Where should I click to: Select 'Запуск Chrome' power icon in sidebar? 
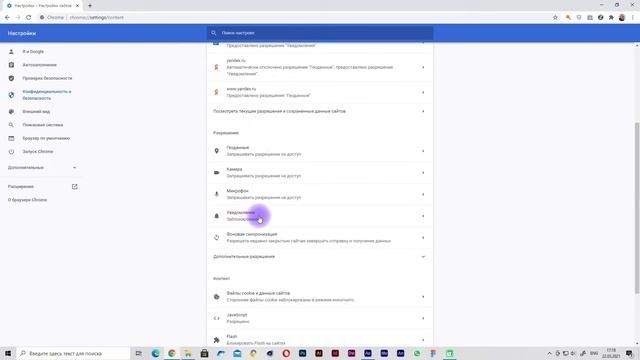pyautogui.click(x=11, y=151)
